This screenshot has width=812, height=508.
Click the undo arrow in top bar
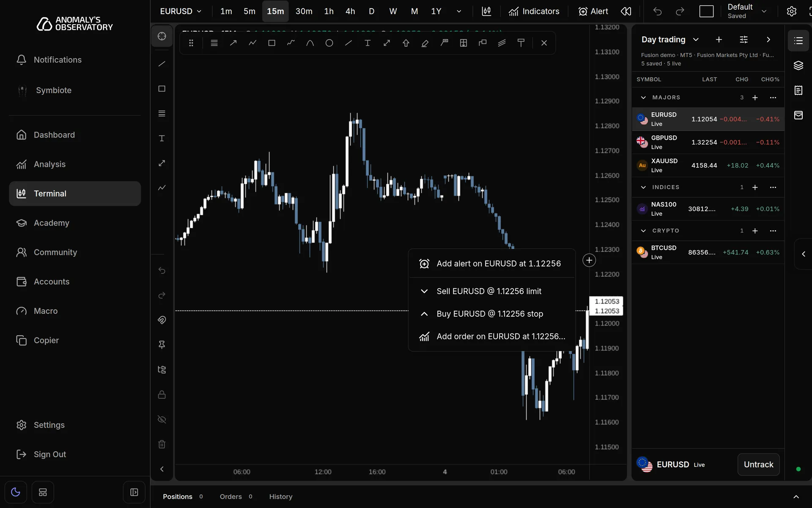[x=657, y=11]
